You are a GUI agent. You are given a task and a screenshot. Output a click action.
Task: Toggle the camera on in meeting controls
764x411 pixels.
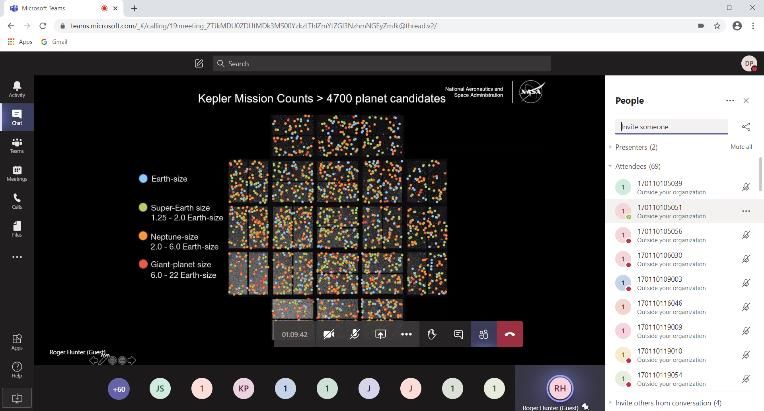click(x=329, y=334)
